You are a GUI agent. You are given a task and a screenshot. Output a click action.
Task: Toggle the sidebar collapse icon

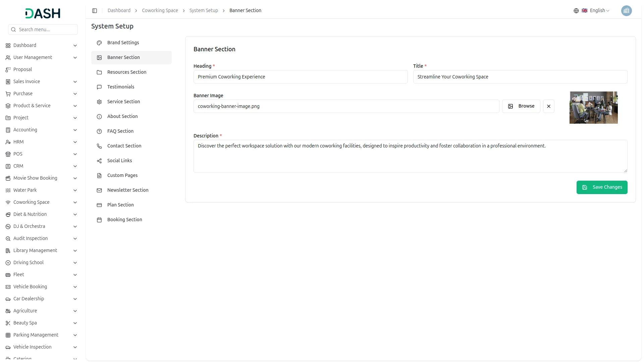point(95,11)
